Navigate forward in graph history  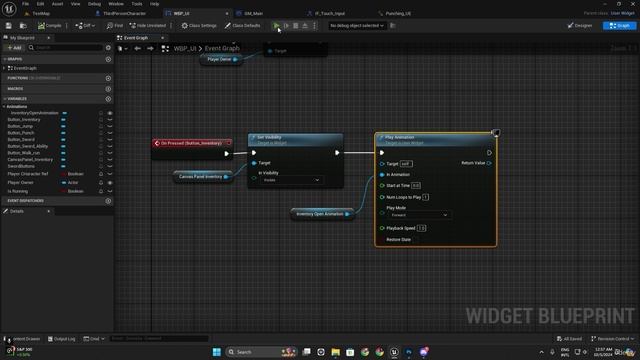click(151, 49)
